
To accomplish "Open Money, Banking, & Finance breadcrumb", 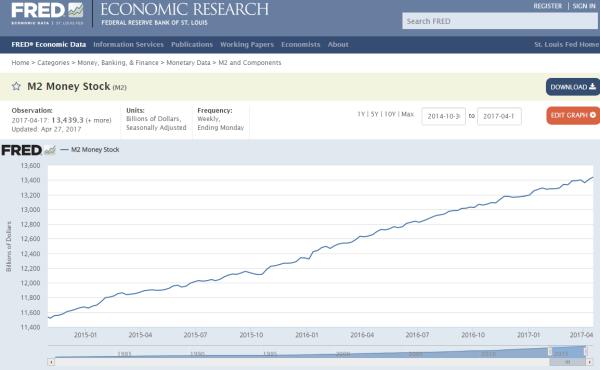I will (x=118, y=62).
